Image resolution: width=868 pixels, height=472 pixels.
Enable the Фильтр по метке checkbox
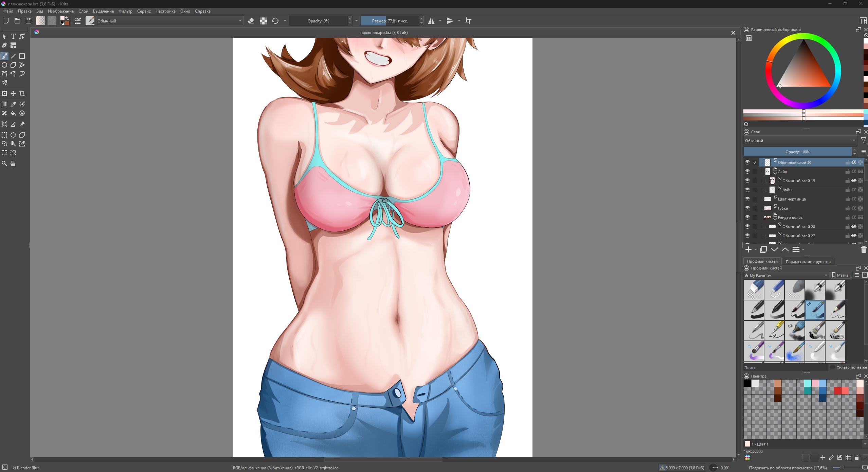(832, 367)
